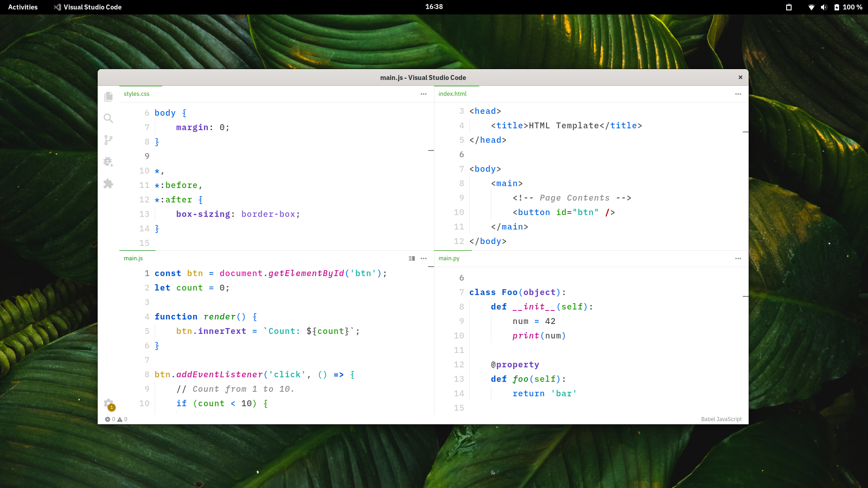Select the styles.css tab
This screenshot has height=488, width=868.
coord(137,94)
